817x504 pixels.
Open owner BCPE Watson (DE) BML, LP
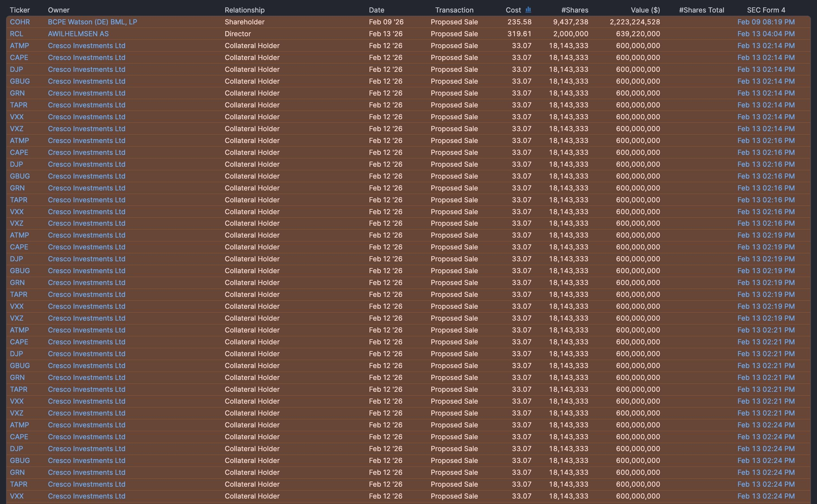(92, 22)
